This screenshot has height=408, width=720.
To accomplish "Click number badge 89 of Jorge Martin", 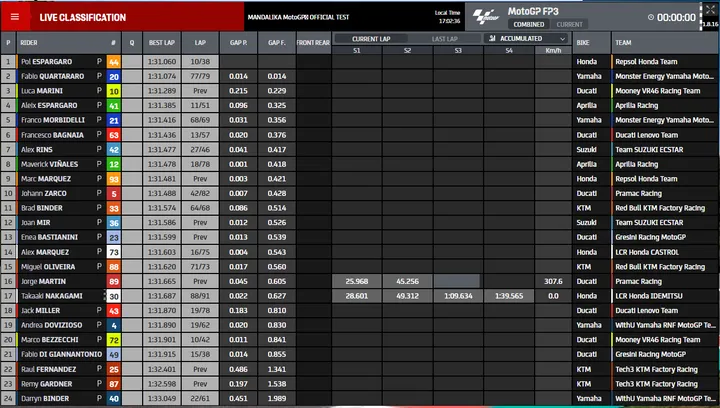I will (113, 281).
